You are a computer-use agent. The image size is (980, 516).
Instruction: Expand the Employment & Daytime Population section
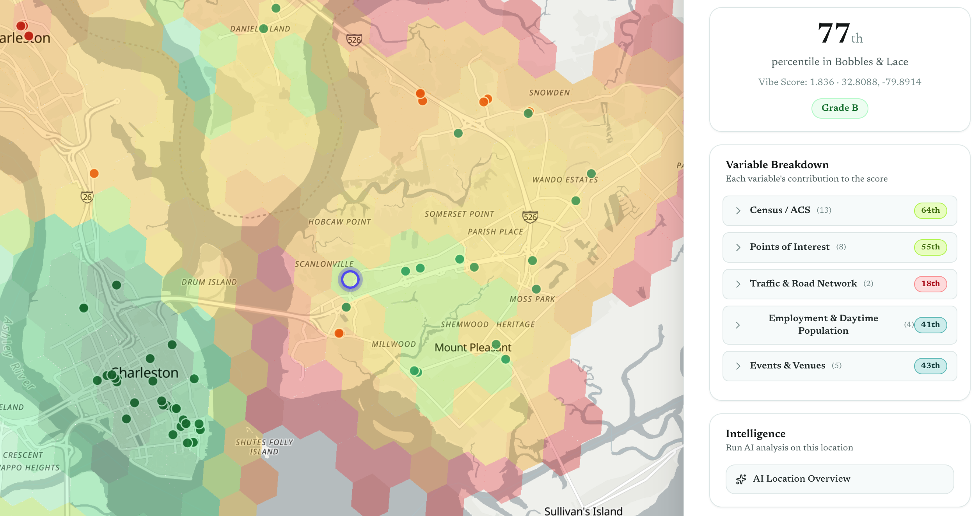point(738,325)
